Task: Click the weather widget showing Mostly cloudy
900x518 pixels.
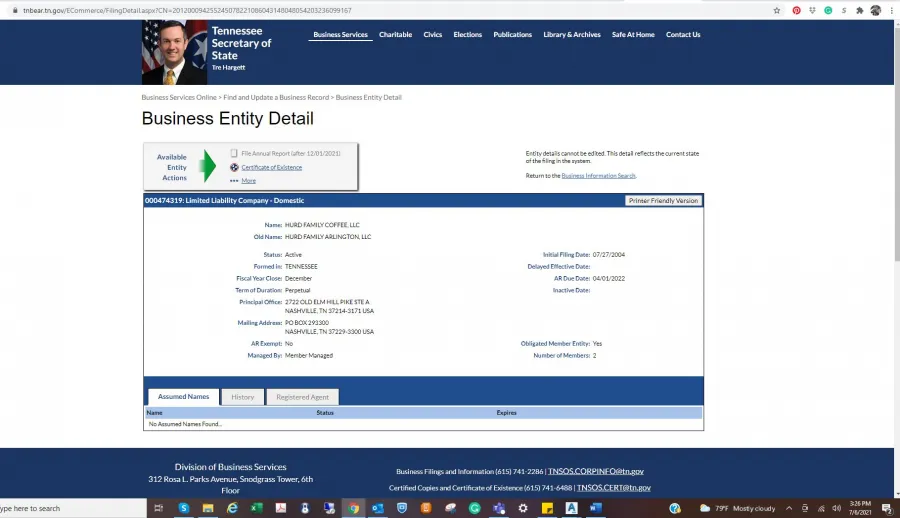Action: (738, 508)
